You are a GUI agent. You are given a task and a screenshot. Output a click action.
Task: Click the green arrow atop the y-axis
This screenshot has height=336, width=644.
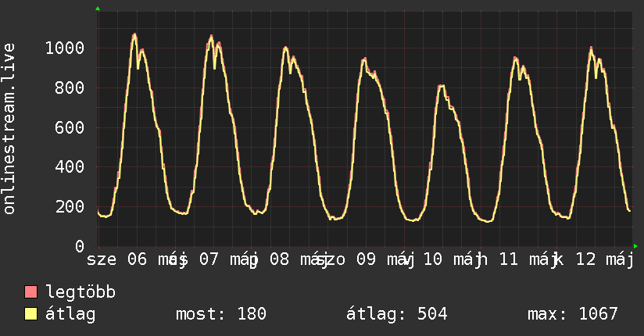[98, 9]
